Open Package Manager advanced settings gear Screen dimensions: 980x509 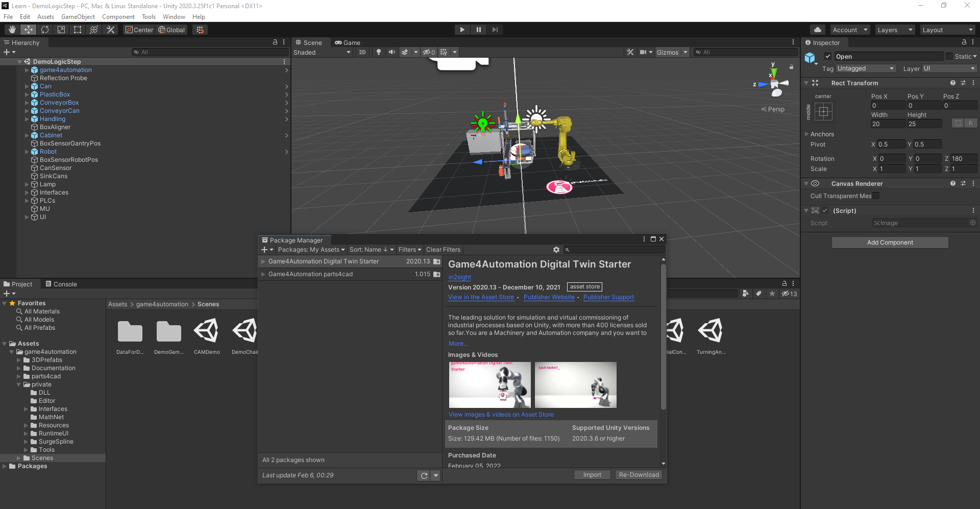(x=556, y=250)
